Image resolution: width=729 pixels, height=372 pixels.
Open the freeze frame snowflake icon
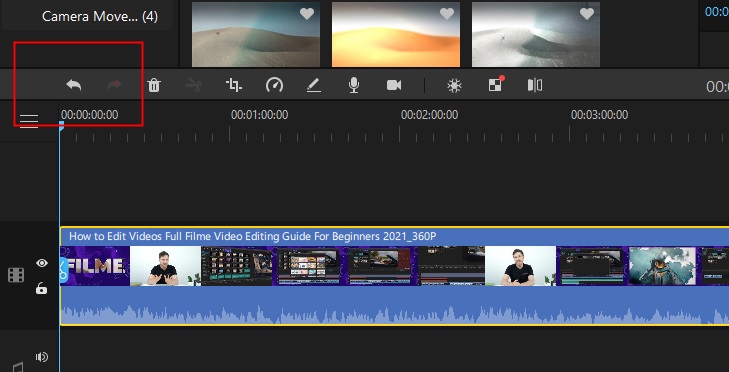[x=454, y=85]
